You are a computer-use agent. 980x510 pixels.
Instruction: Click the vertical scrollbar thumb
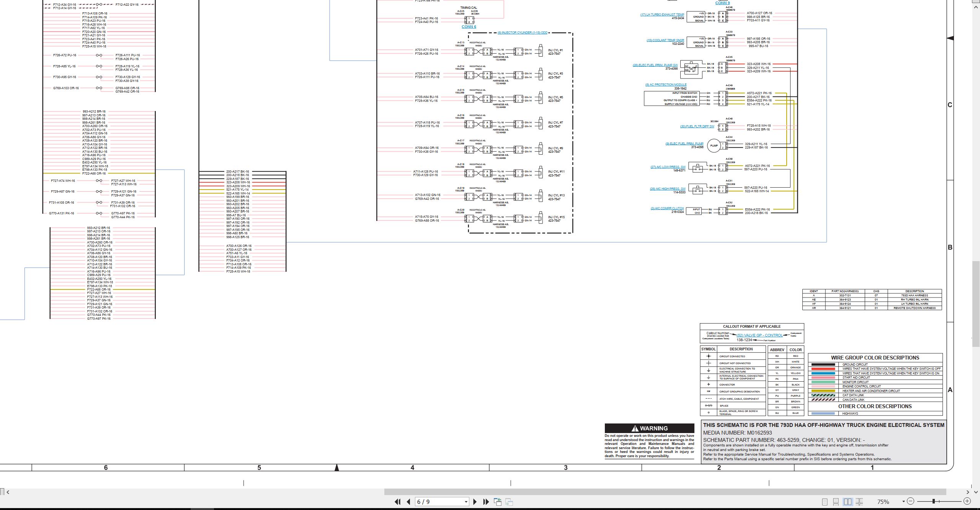(x=976, y=304)
